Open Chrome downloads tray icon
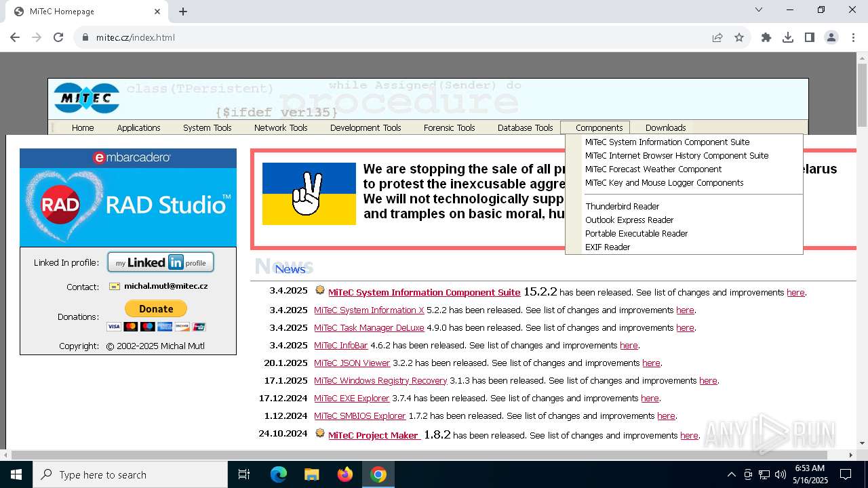This screenshot has width=868, height=488. pyautogui.click(x=788, y=37)
